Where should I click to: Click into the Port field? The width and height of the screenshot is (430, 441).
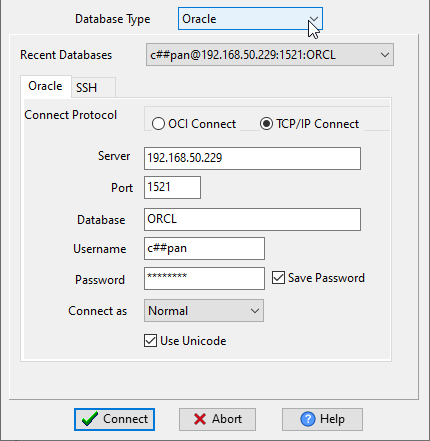pyautogui.click(x=172, y=187)
